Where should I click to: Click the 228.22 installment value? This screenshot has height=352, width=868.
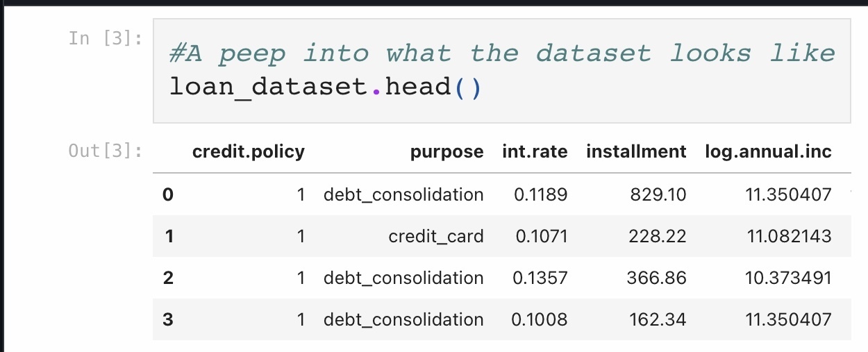pyautogui.click(x=657, y=237)
